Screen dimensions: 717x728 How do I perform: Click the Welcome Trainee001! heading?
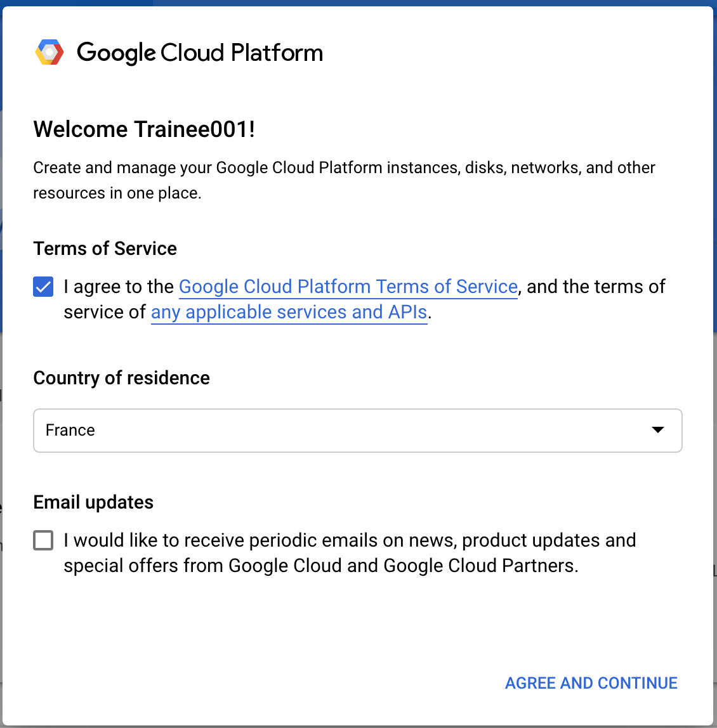tap(144, 129)
